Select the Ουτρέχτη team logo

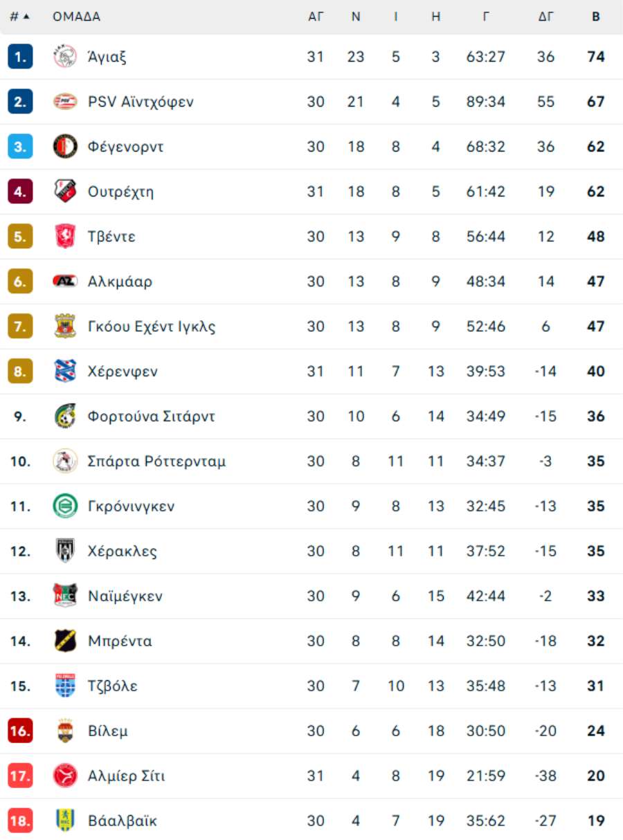(65, 192)
